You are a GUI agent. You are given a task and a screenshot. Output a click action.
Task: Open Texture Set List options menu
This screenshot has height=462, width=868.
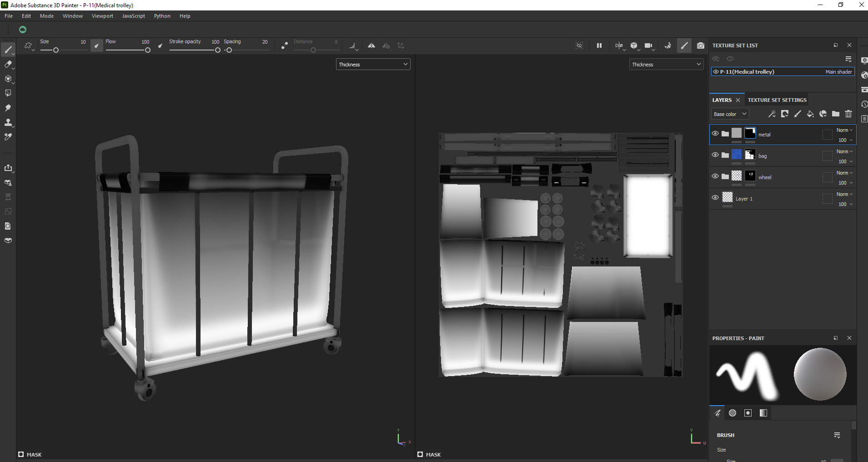click(848, 59)
